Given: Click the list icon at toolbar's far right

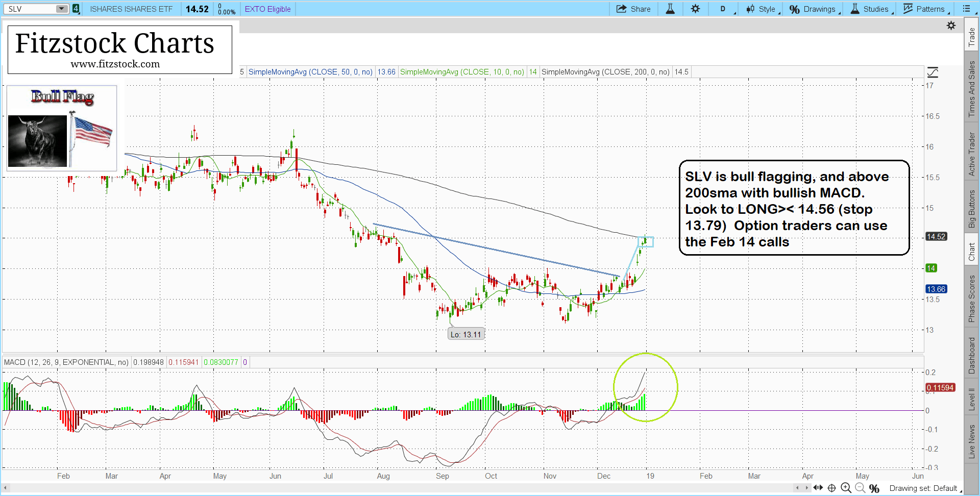Looking at the screenshot, I should [966, 9].
